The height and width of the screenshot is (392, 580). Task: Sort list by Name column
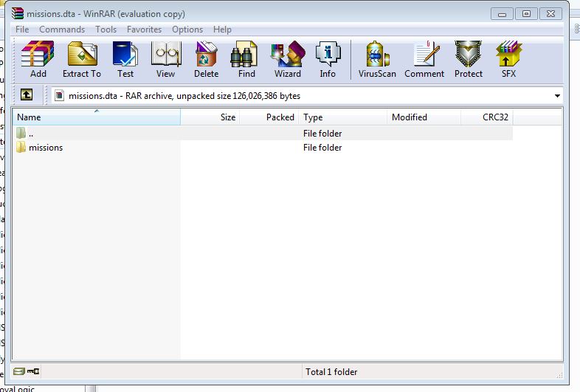point(97,117)
